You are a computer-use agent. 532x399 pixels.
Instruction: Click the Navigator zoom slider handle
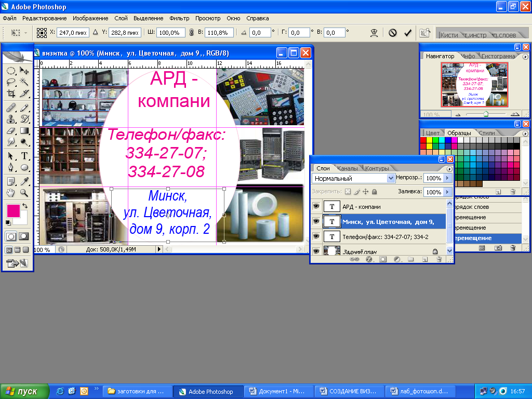(486, 114)
